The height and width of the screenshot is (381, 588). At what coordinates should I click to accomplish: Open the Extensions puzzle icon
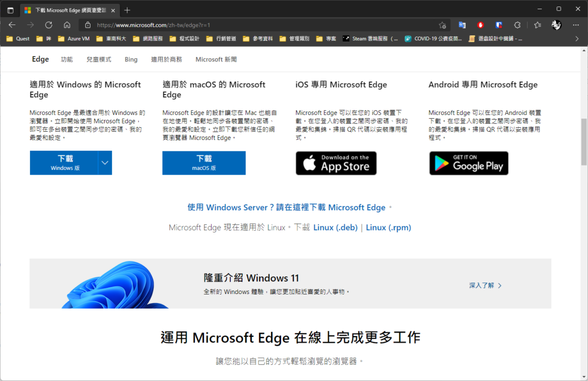(518, 25)
